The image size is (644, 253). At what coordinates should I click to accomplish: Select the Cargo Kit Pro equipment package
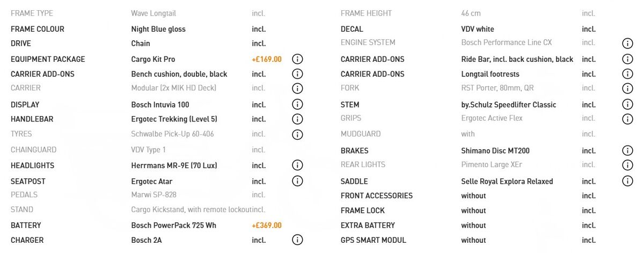pyautogui.click(x=153, y=59)
